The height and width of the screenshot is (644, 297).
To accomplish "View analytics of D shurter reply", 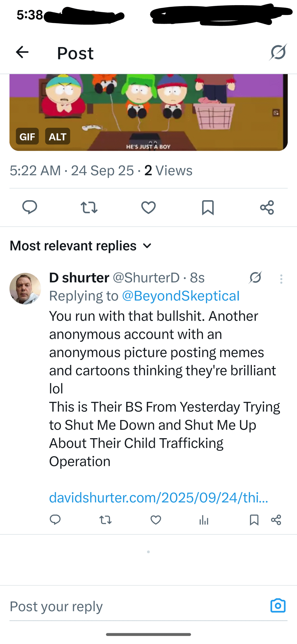I will click(204, 520).
